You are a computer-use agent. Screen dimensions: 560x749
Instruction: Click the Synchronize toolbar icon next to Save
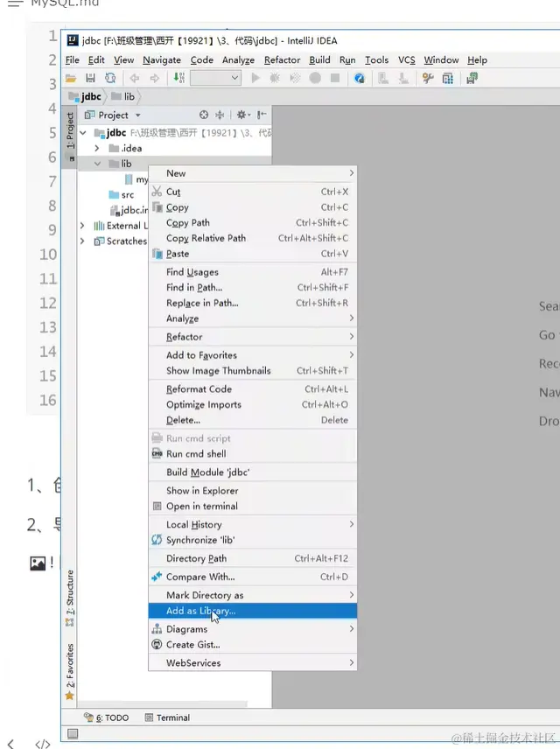[110, 79]
